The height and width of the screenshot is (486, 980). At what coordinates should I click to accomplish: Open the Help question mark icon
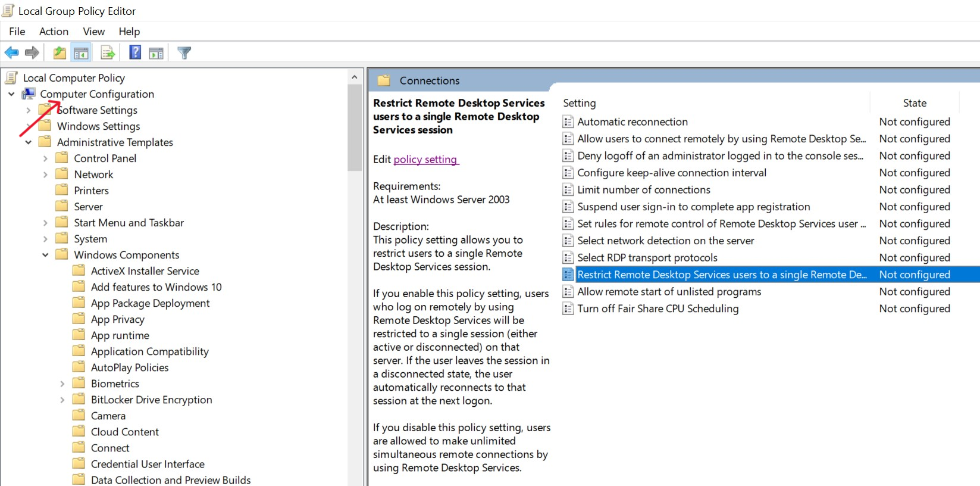click(x=135, y=53)
